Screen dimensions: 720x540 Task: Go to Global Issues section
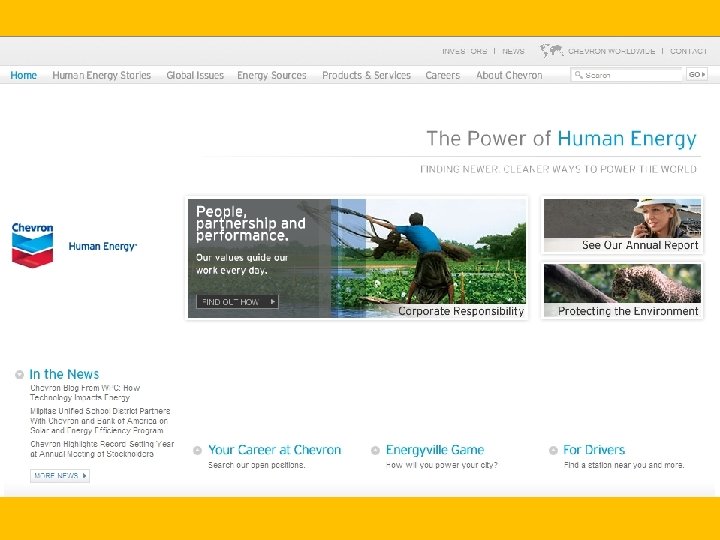click(195, 75)
